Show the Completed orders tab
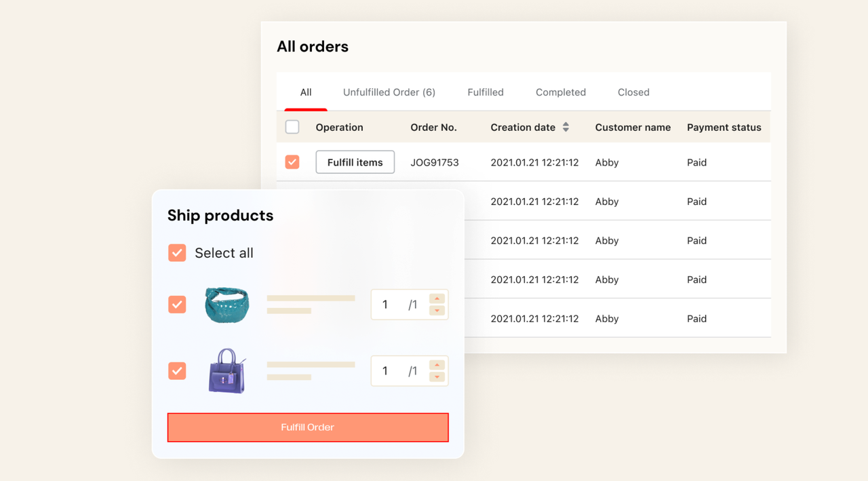Viewport: 868px width, 481px height. point(561,92)
